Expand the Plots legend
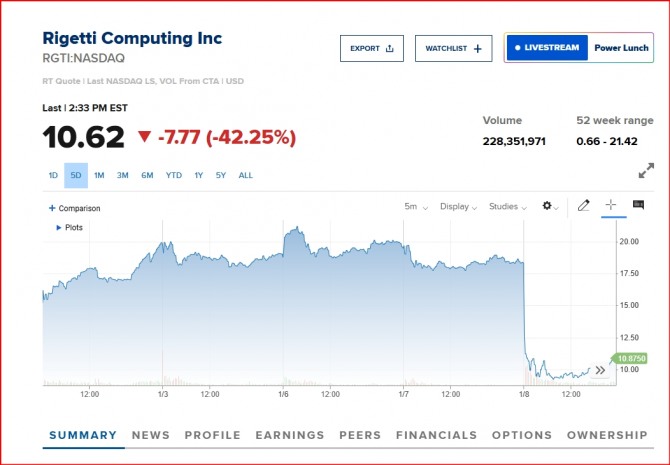The image size is (670, 465). tap(70, 228)
